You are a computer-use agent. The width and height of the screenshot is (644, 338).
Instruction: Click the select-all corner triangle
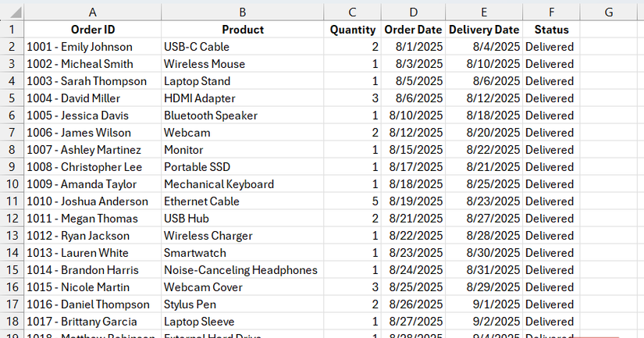coord(12,12)
